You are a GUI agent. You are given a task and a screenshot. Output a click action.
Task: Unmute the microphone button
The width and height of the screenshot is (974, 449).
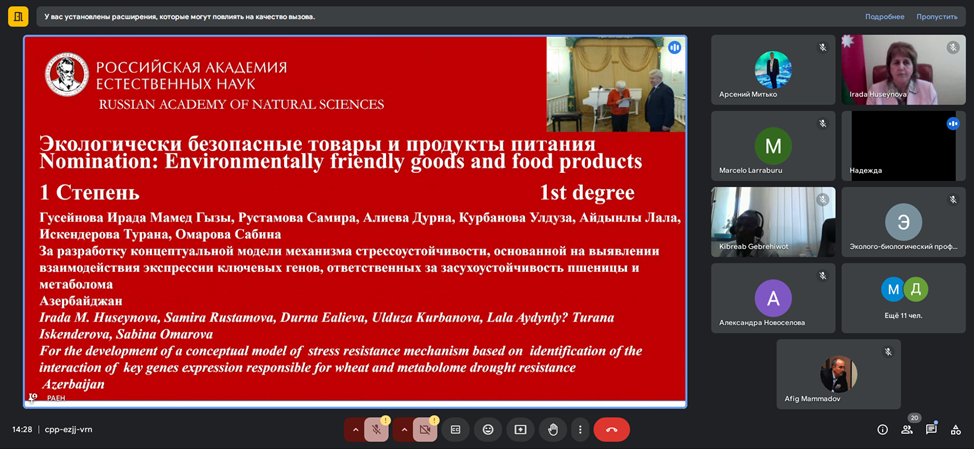376,429
